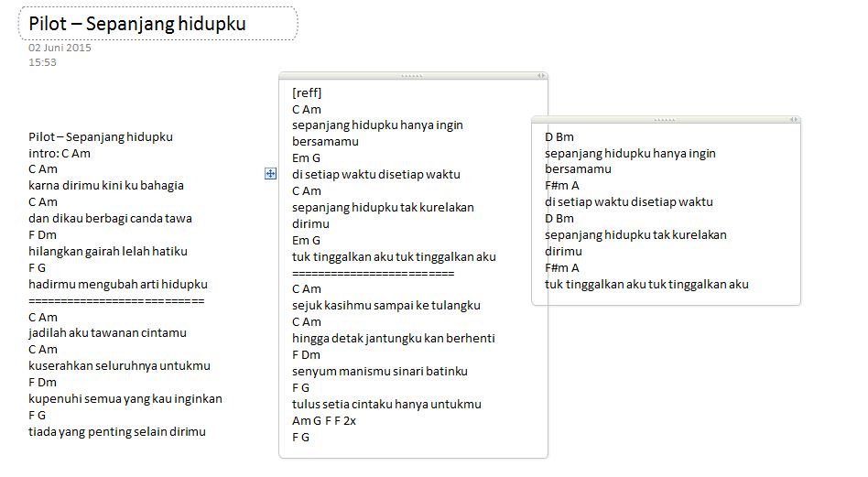The image size is (868, 477).
Task: Click the lyric "hadirmu mengubah arti hidupku"
Action: point(118,285)
